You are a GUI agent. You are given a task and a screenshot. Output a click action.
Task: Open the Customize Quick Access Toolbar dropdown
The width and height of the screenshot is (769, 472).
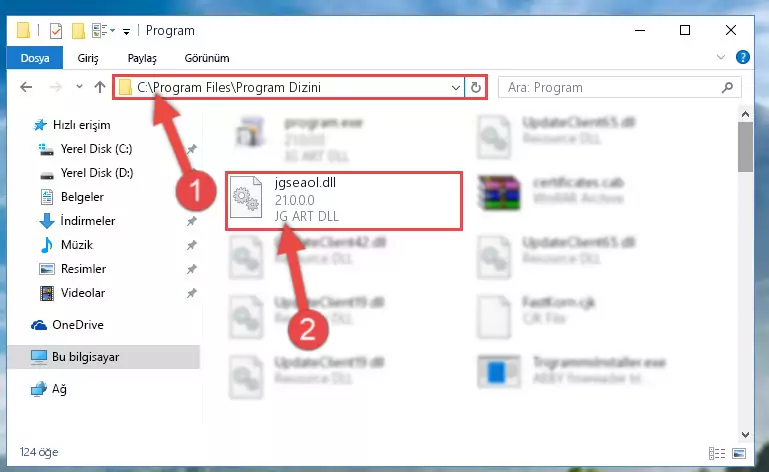tap(127, 32)
